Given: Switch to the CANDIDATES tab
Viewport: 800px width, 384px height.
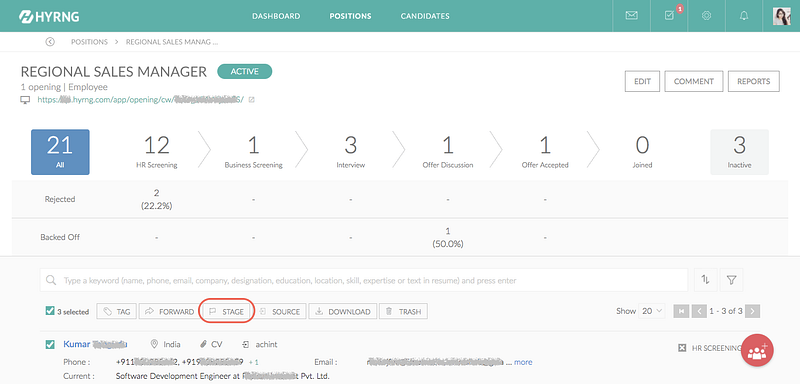Looking at the screenshot, I should click(425, 16).
